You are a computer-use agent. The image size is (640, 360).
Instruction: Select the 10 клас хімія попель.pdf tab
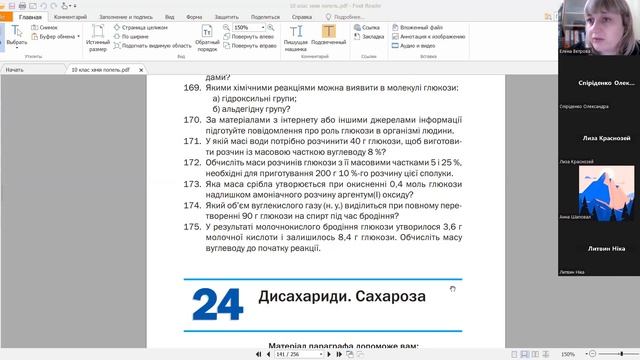click(100, 70)
